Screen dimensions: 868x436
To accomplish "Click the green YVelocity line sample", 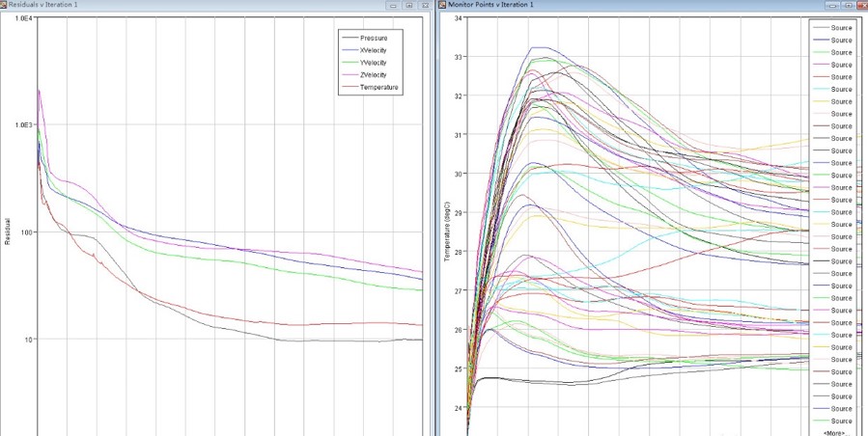I will coord(349,63).
